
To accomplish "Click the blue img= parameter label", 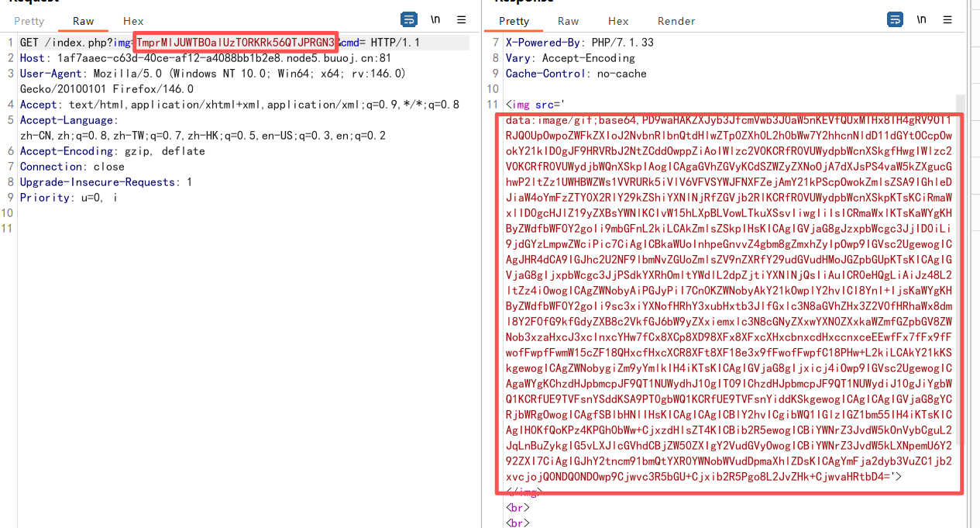I will pyautogui.click(x=123, y=42).
